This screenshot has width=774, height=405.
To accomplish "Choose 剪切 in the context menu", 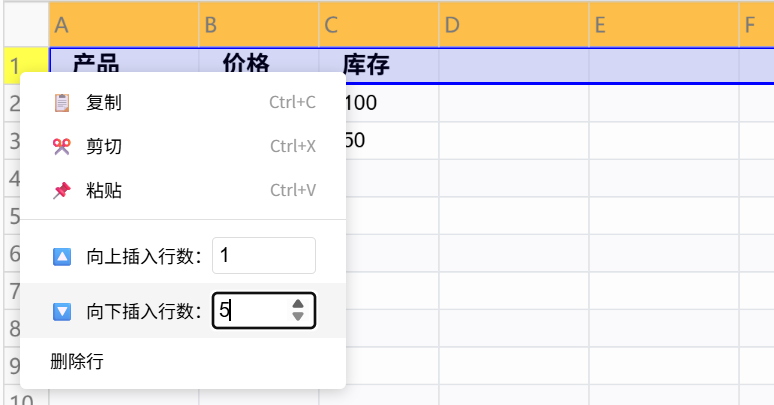I will coord(104,146).
